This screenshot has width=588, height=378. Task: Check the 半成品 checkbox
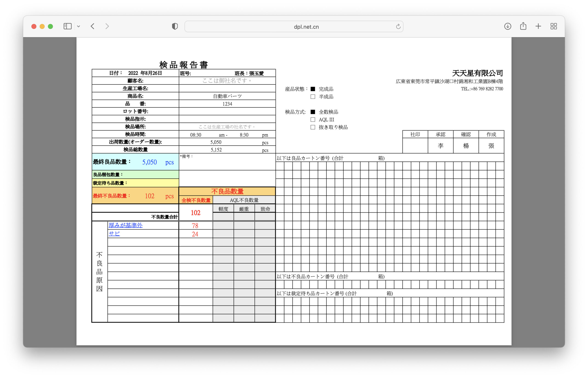pos(313,97)
